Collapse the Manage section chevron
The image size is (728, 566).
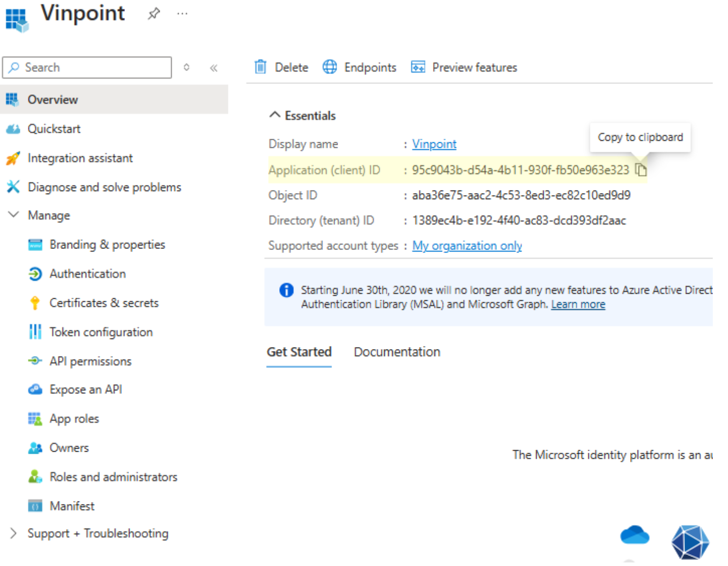[14, 215]
